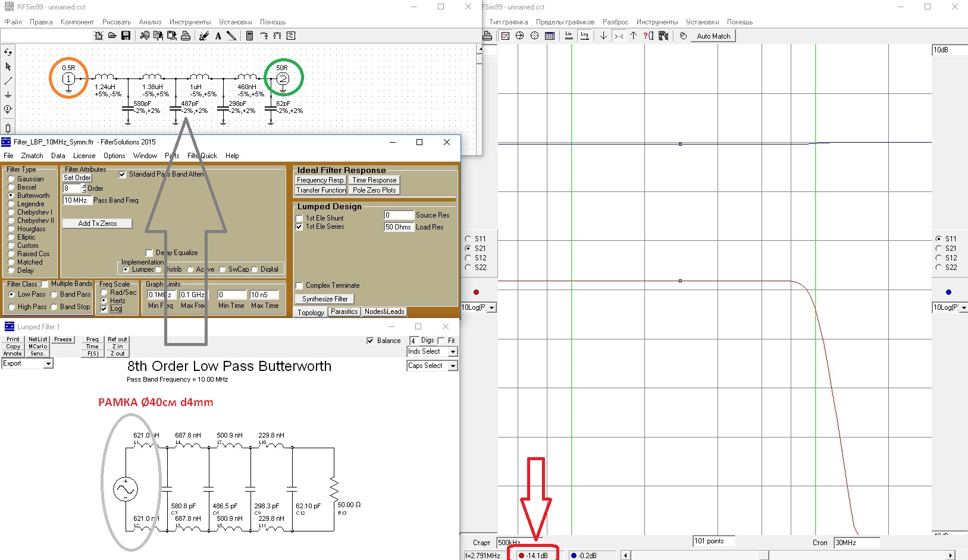
Task: Open the Zmatch menu in FilterSolutions
Action: (32, 156)
